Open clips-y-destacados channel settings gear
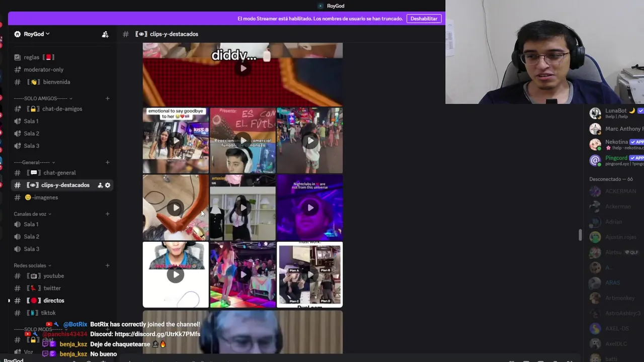Image resolution: width=644 pixels, height=362 pixels. (107, 185)
